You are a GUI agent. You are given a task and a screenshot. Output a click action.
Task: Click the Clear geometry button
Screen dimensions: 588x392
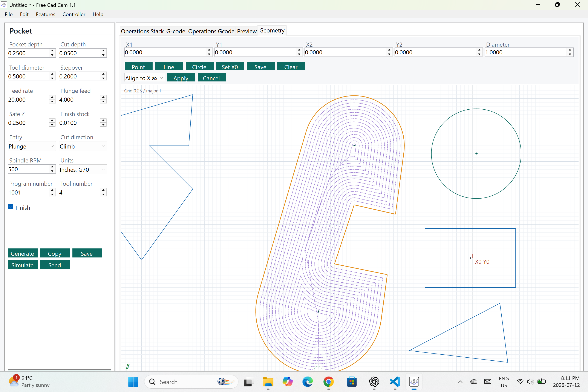pos(291,66)
